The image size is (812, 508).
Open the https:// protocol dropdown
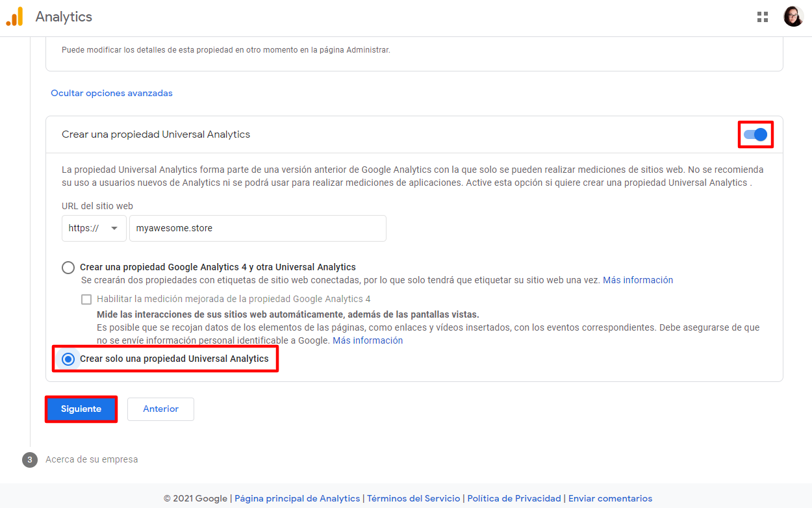(x=94, y=229)
